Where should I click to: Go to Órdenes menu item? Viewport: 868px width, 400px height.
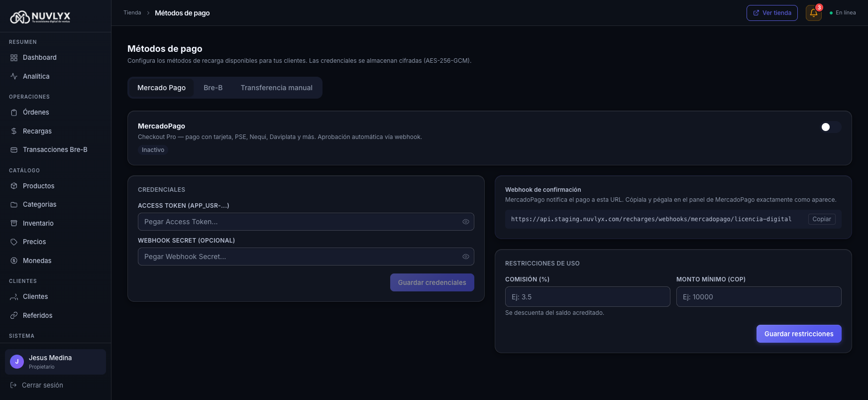tap(55, 113)
